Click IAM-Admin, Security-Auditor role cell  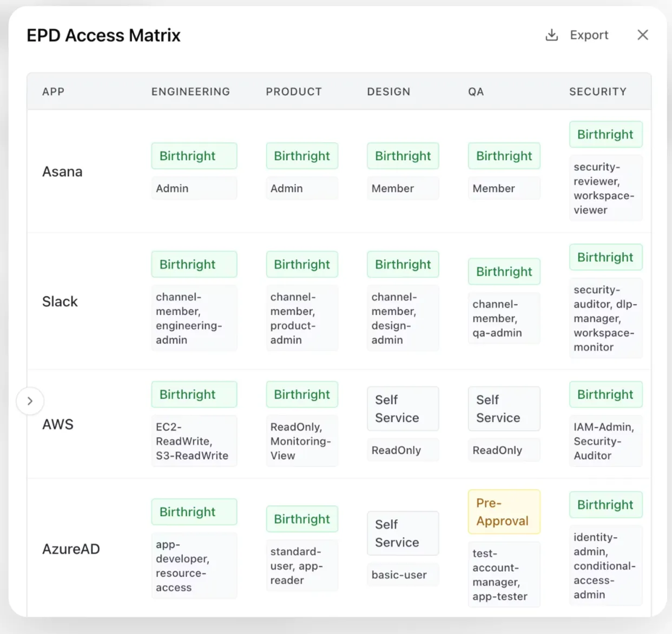[606, 441]
